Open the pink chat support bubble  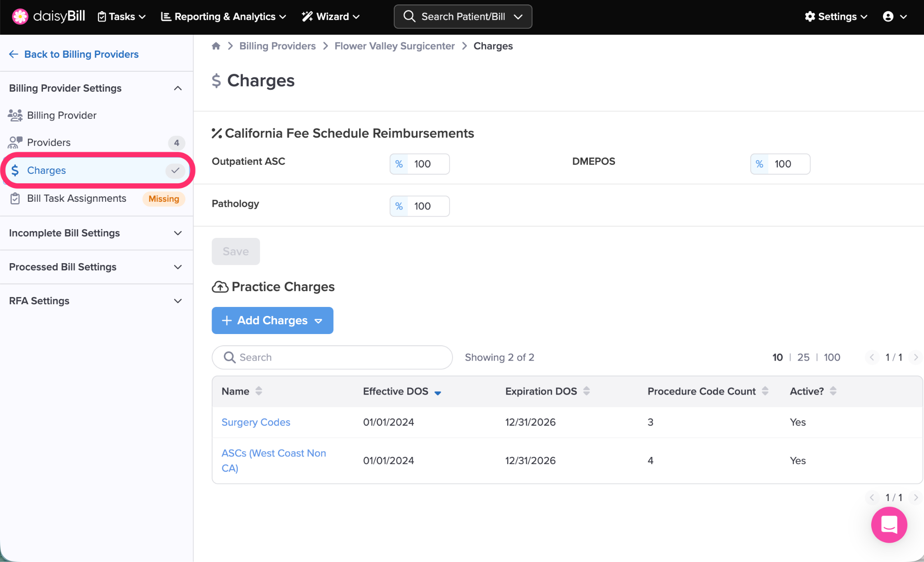(x=889, y=525)
